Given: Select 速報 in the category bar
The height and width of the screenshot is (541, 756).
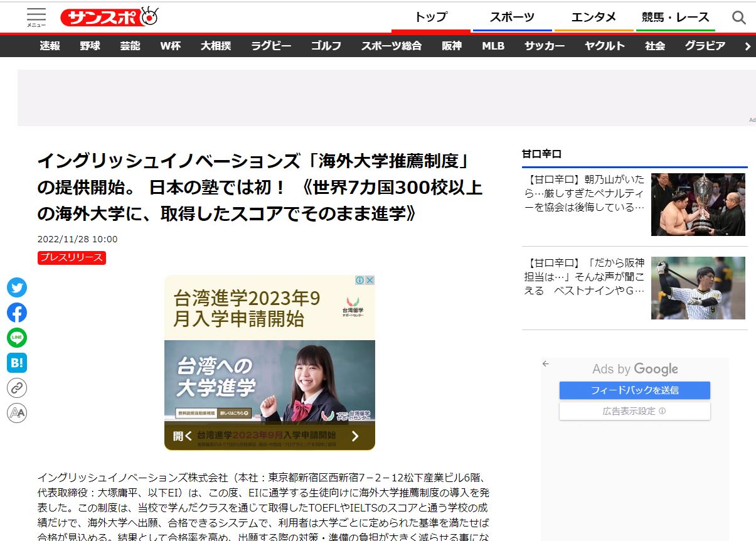Looking at the screenshot, I should pyautogui.click(x=50, y=46).
